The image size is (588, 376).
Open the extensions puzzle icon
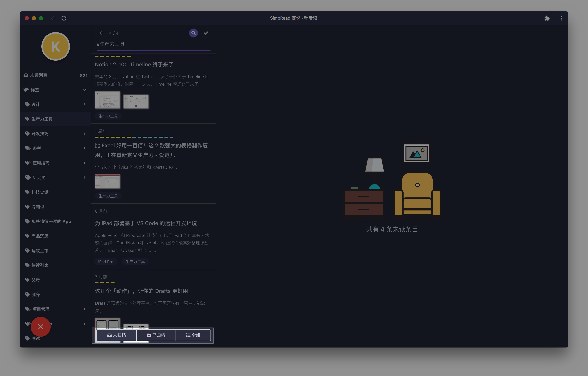(547, 18)
